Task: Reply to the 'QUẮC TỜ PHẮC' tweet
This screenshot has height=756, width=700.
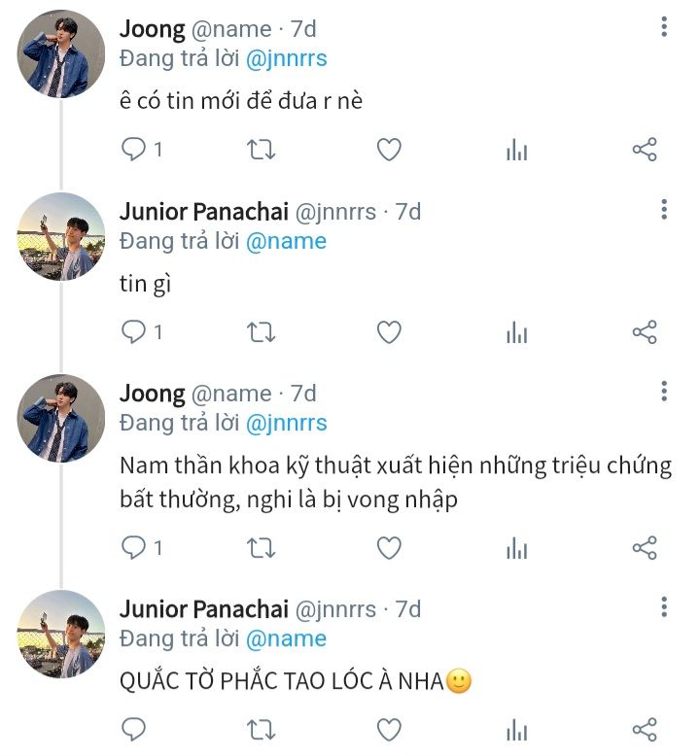Action: pos(133,729)
